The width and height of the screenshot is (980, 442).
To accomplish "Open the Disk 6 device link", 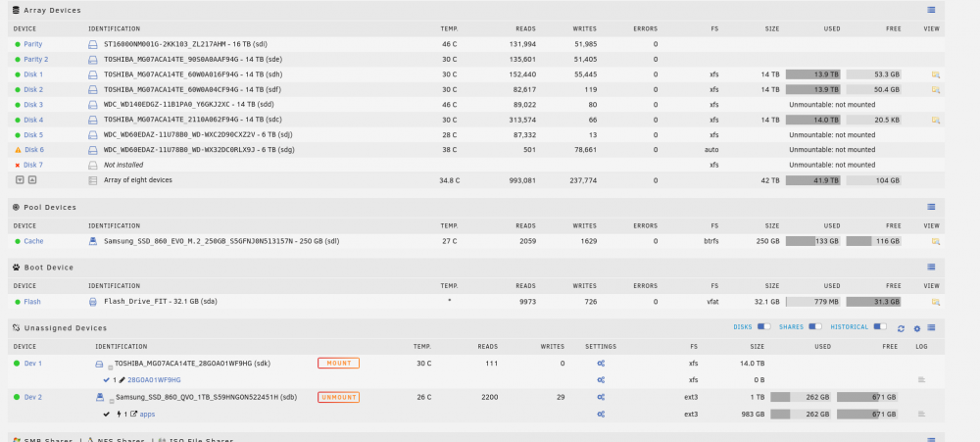I will [33, 150].
